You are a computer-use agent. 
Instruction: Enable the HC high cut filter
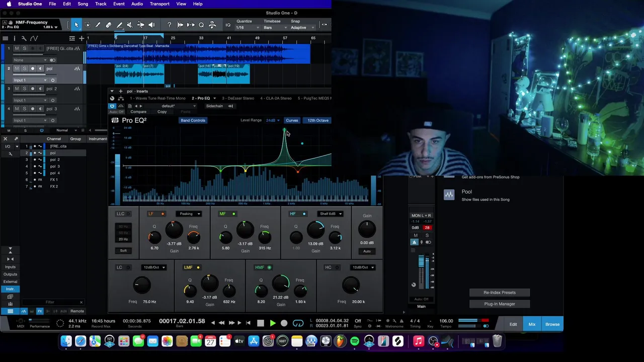coord(338,267)
